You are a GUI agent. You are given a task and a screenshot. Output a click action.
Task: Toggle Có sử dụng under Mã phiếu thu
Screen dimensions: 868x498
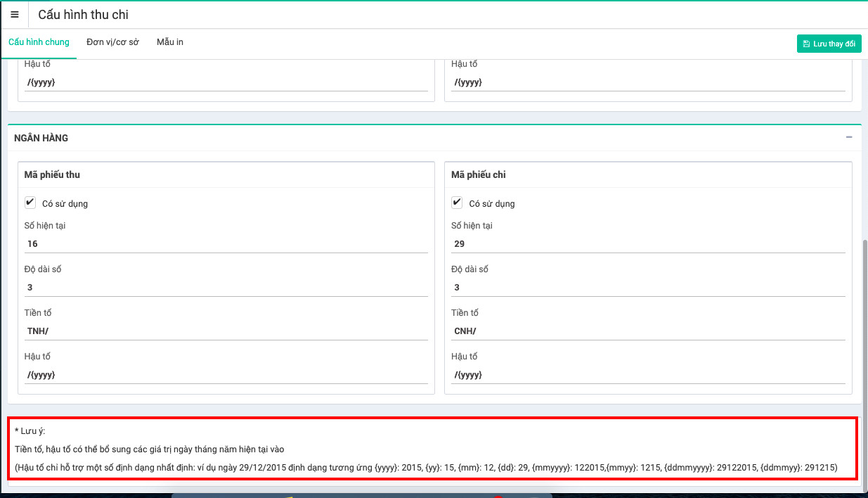[x=30, y=203]
